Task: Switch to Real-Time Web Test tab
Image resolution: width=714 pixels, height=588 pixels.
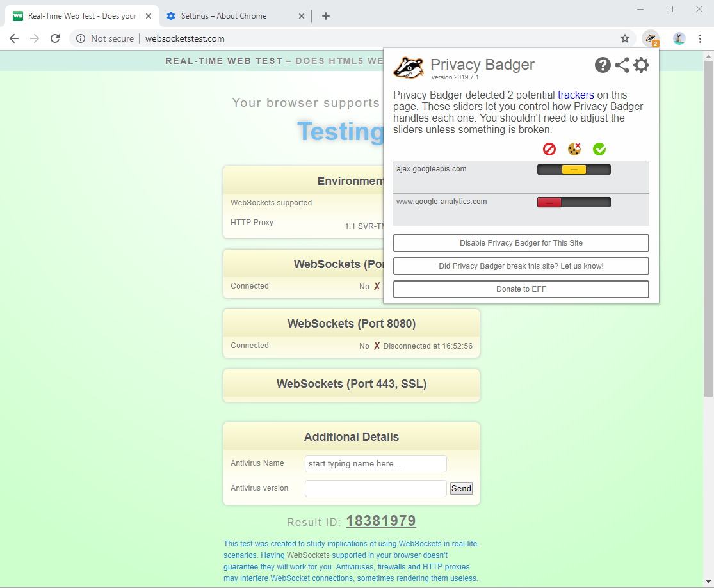Action: click(82, 16)
